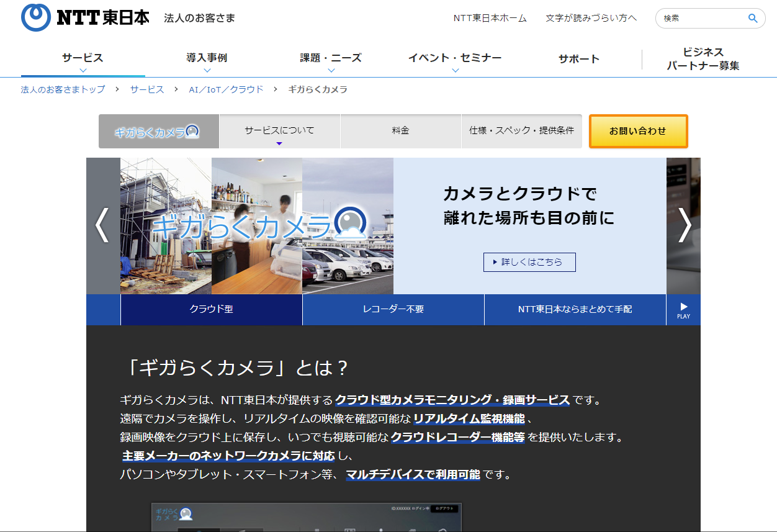Select 仕様・スペック・提供条件 tab

[521, 131]
